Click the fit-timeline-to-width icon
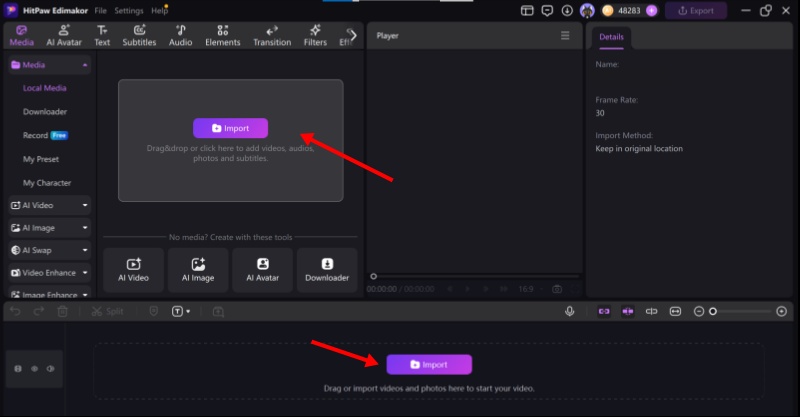This screenshot has height=417, width=800. coord(675,311)
